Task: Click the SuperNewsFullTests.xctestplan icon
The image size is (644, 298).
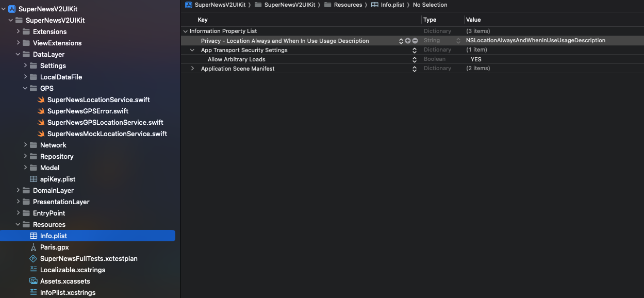Action: pyautogui.click(x=34, y=258)
